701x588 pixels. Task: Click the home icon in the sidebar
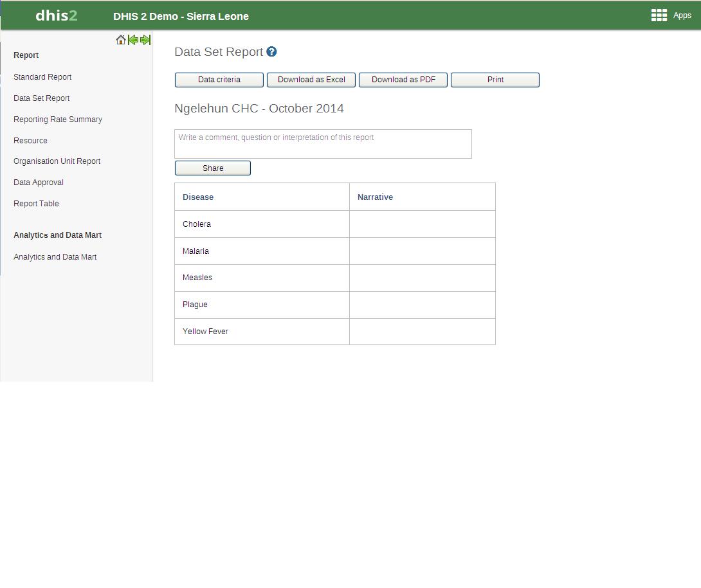121,40
